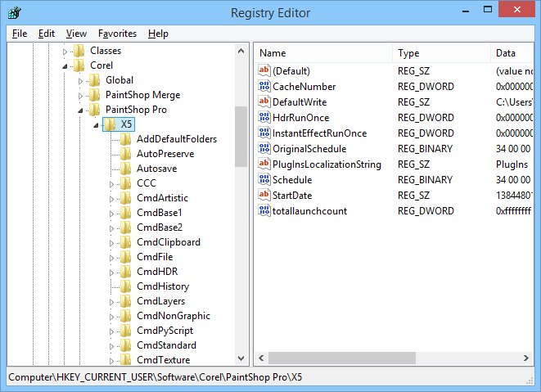Screen dimensions: 541x392
Task: Open the View menu
Action: tap(76, 34)
